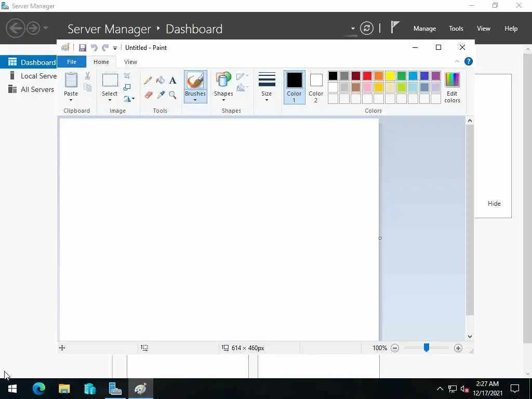The height and width of the screenshot is (399, 532).
Task: Pick the yellow color swatch
Action: click(x=390, y=76)
